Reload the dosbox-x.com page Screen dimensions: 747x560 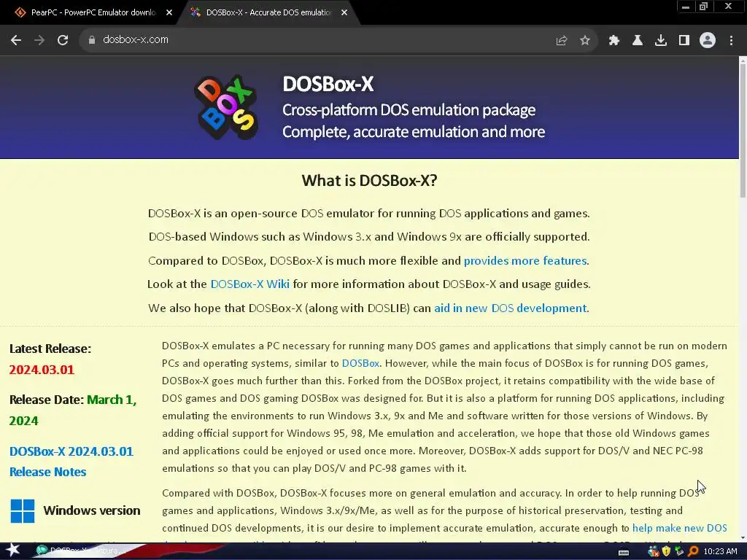click(63, 40)
